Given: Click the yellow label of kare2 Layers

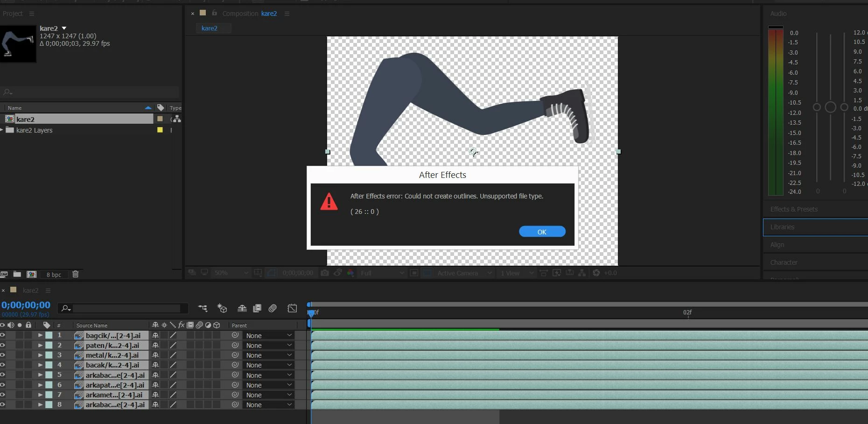Looking at the screenshot, I should coord(160,130).
